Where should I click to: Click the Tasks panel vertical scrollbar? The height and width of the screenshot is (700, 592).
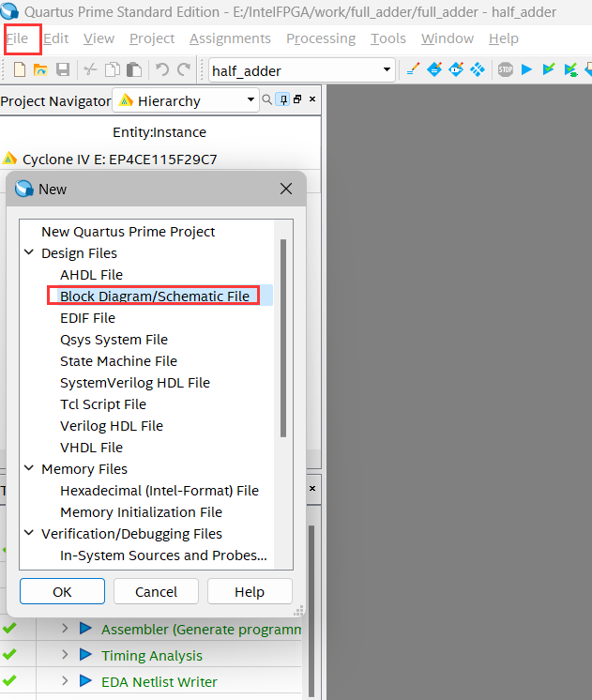click(311, 610)
